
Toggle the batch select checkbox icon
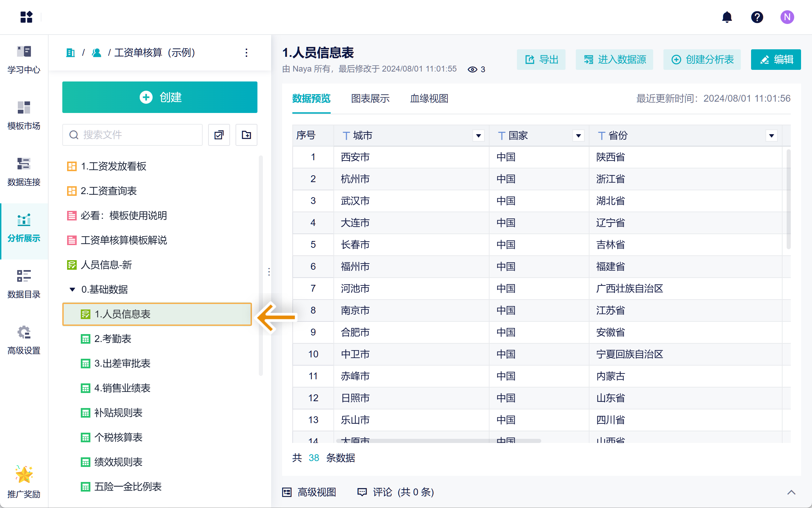219,135
